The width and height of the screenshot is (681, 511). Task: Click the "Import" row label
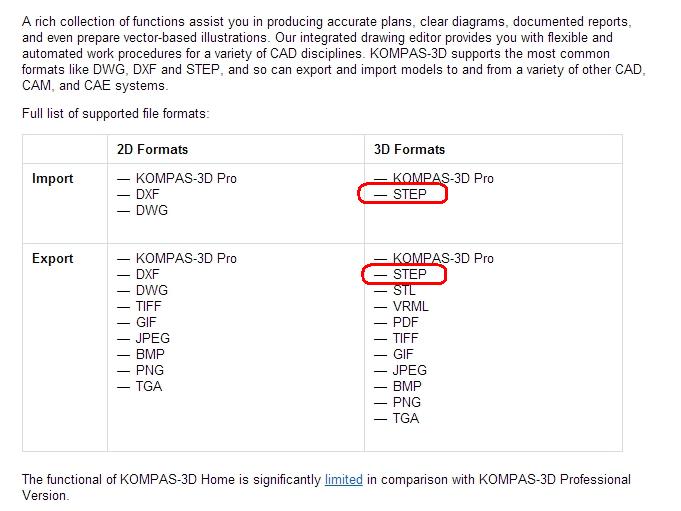[53, 178]
